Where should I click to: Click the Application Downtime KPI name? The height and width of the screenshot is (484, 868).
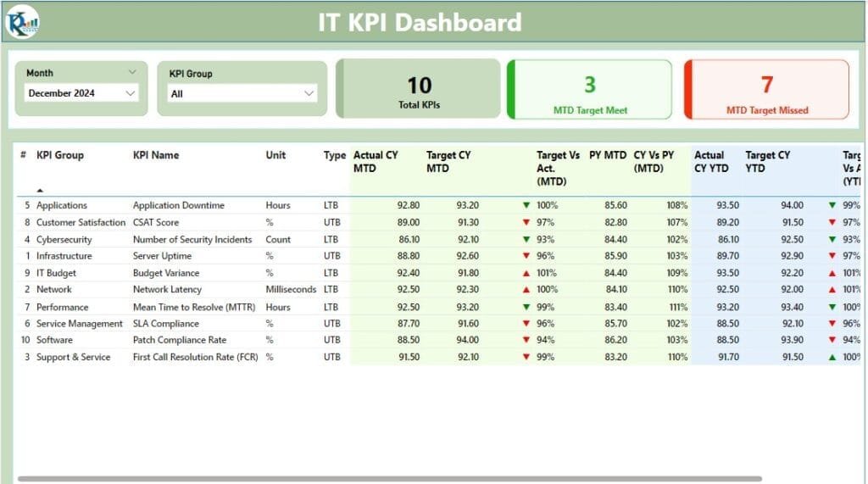(x=178, y=205)
